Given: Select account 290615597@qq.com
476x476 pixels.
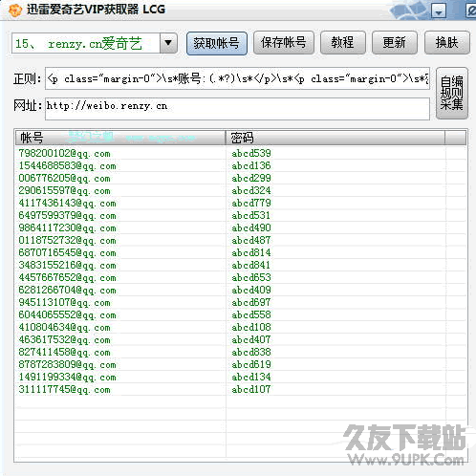Looking at the screenshot, I should 64,190.
